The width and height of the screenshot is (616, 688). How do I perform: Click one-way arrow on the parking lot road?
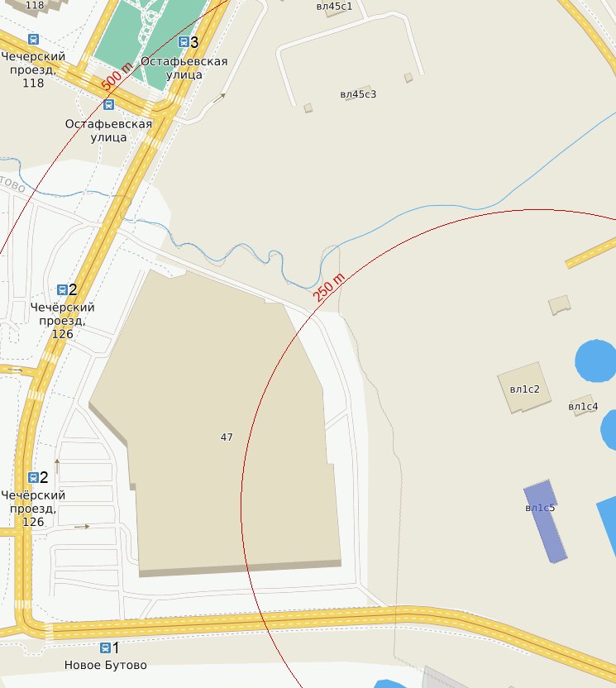pos(82,527)
